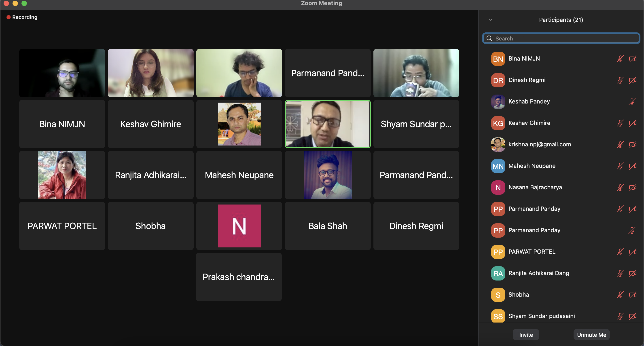Click the Recording indicator
Screen dimensions: 644x346
click(x=22, y=17)
